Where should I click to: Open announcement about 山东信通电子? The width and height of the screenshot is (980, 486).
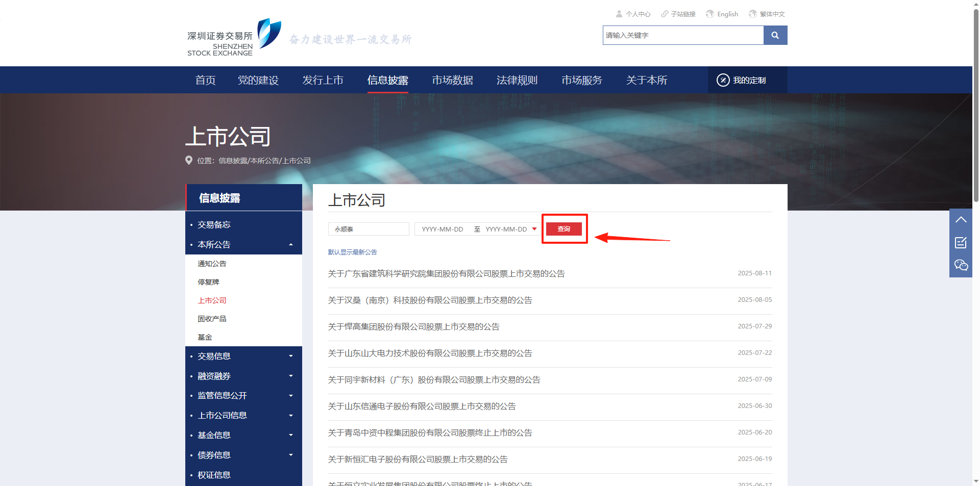pos(422,406)
